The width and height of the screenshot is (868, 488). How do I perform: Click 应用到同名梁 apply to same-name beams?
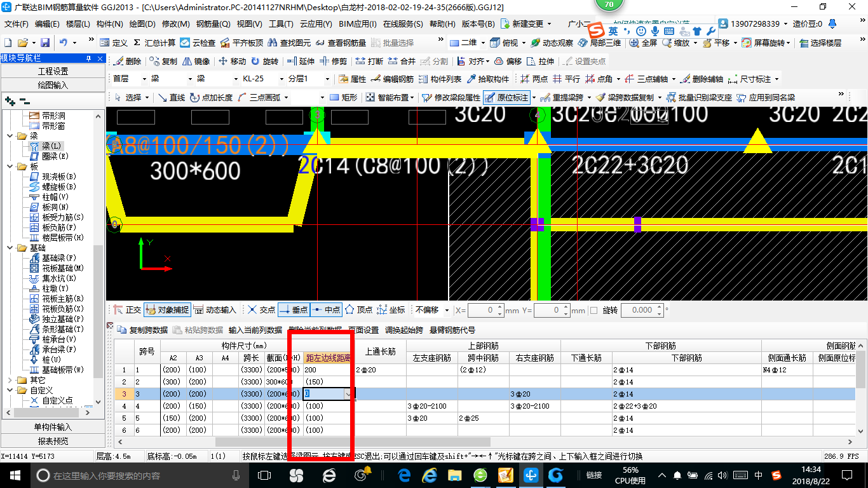click(765, 97)
